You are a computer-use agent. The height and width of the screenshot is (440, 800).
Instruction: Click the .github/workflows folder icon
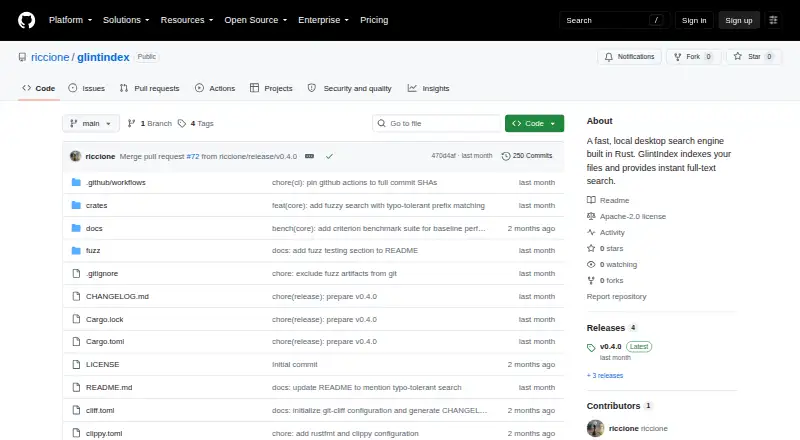(76, 182)
